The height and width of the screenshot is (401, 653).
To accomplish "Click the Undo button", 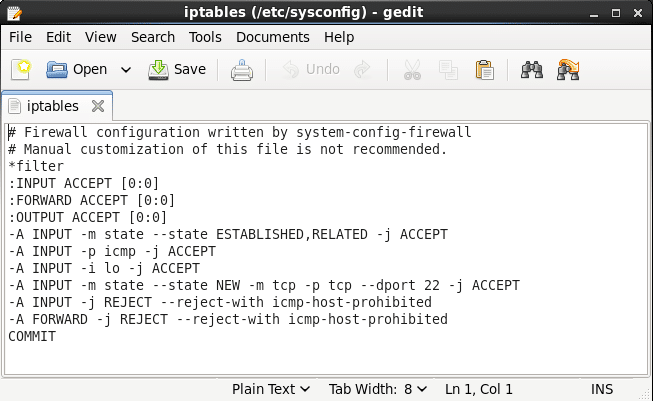I will point(311,70).
